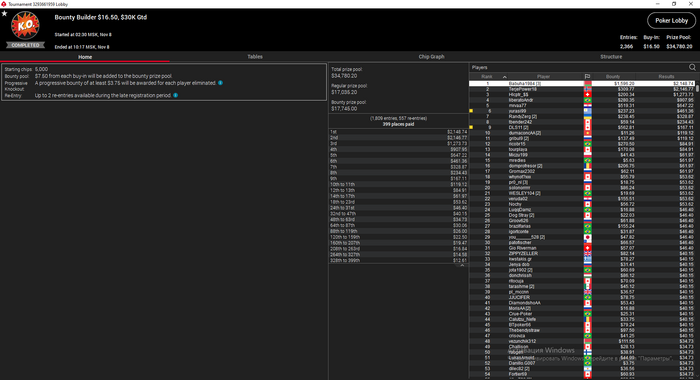Select player TerjePower18 row

pyautogui.click(x=582, y=89)
